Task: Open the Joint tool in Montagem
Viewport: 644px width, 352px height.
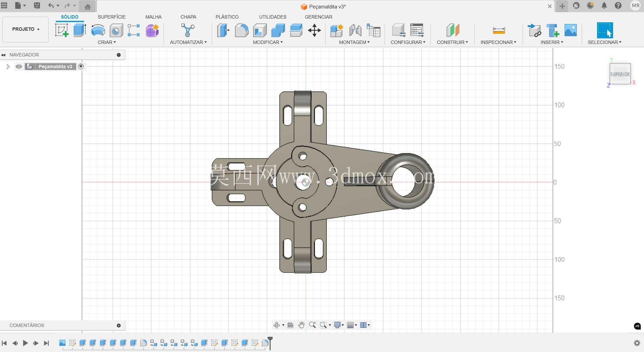Action: click(x=355, y=30)
